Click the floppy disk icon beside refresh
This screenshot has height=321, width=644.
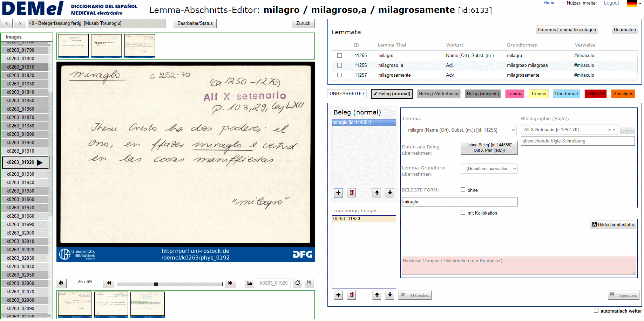point(309,283)
